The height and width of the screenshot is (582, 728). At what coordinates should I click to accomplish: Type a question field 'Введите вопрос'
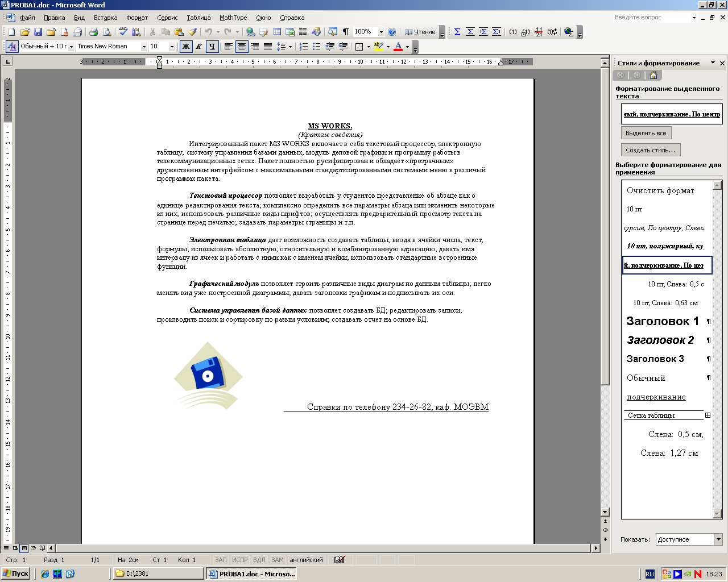[x=651, y=18]
